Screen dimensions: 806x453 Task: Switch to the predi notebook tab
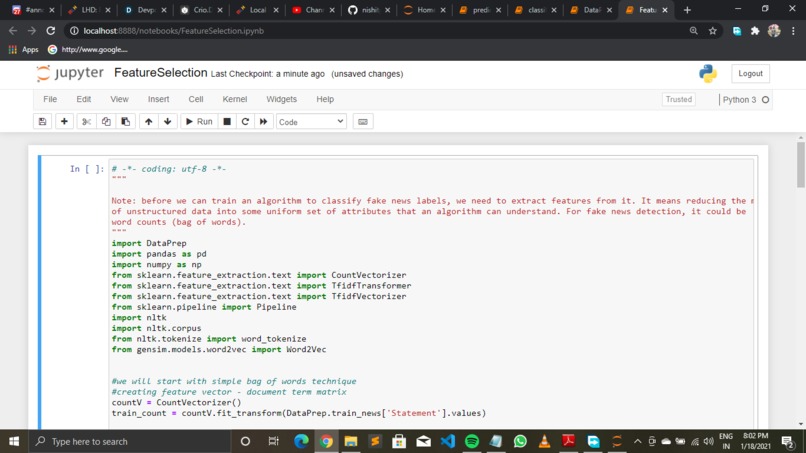coord(480,10)
